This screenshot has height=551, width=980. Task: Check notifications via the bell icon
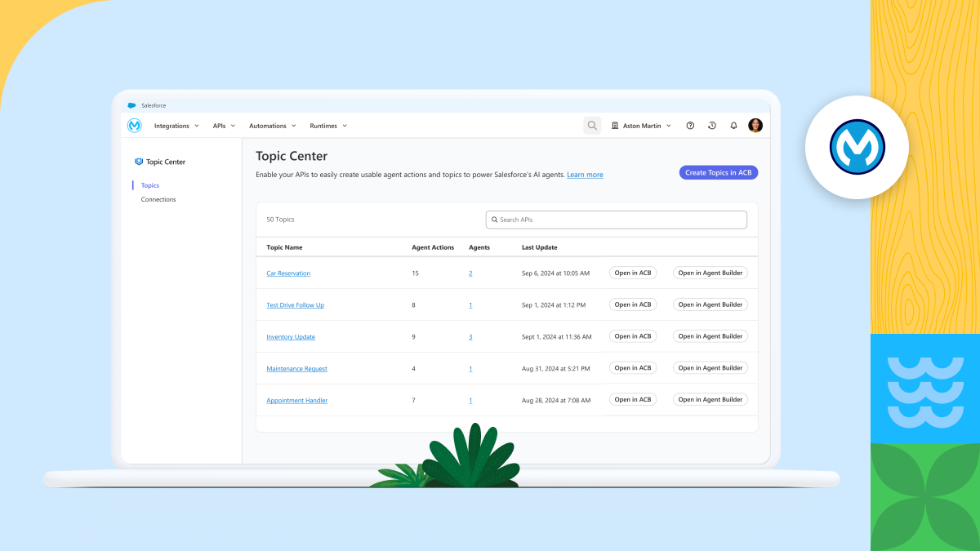tap(733, 125)
